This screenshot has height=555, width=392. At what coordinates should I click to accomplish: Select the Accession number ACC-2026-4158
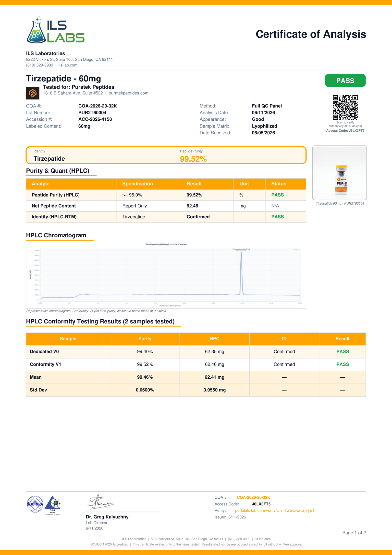[95, 119]
